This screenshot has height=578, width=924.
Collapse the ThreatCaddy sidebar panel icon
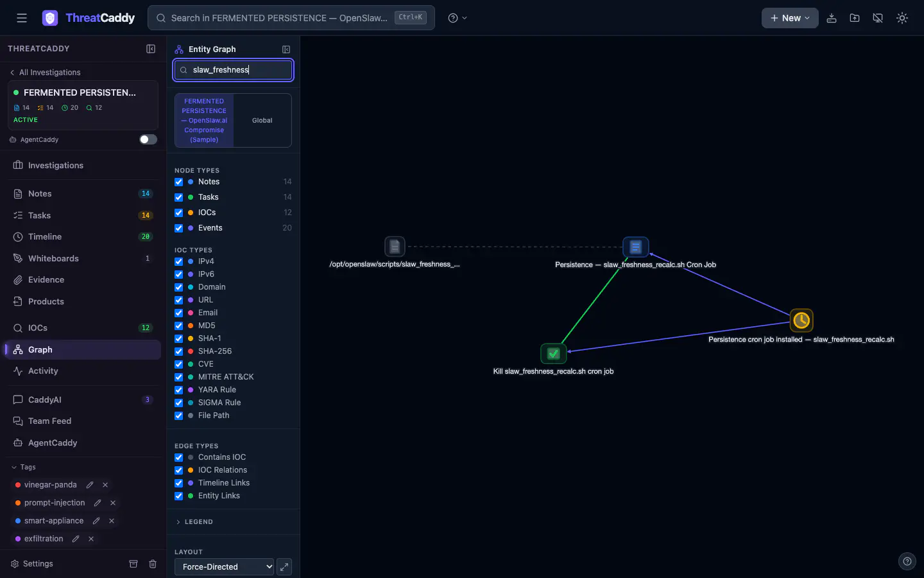151,49
